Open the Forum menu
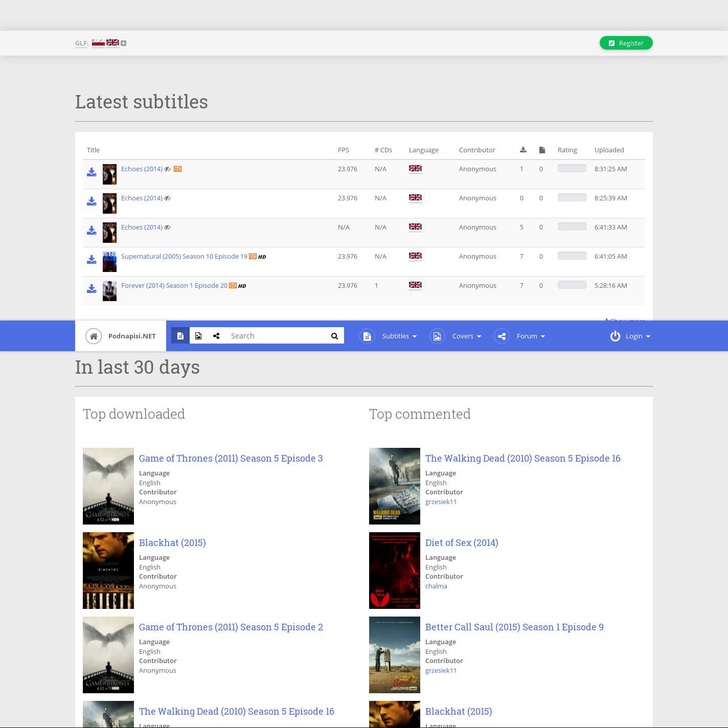Screen dimensions: 728x728 pyautogui.click(x=530, y=336)
